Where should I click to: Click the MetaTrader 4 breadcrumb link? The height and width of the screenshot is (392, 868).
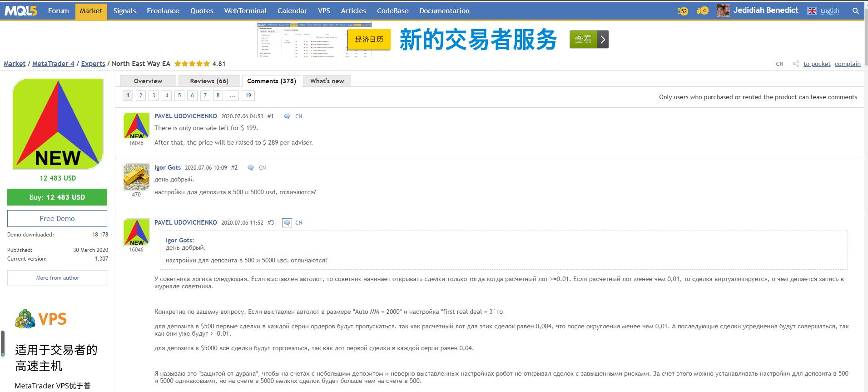point(53,64)
